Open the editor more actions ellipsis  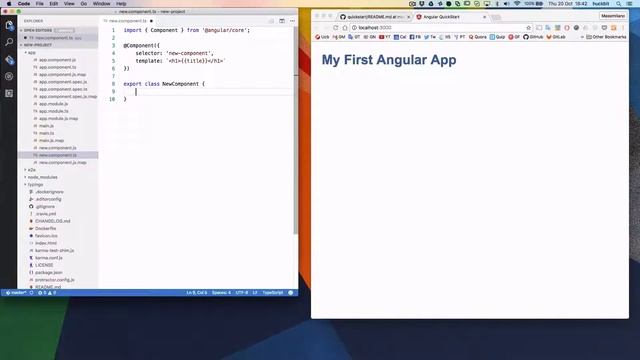(292, 21)
